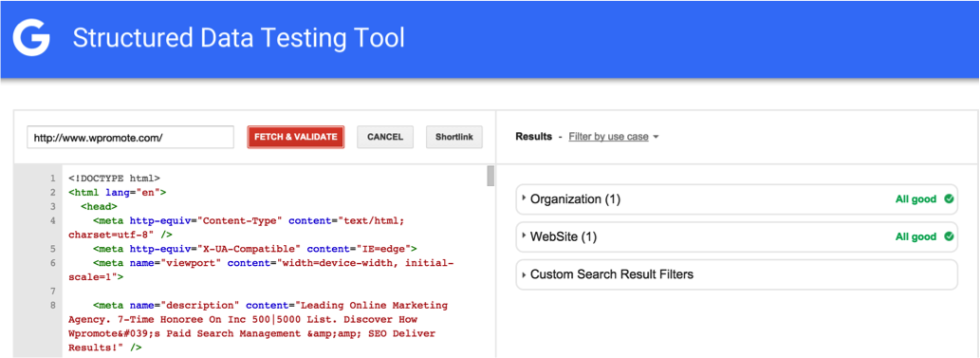The image size is (980, 358).
Task: Click the Results label
Action: (x=534, y=137)
